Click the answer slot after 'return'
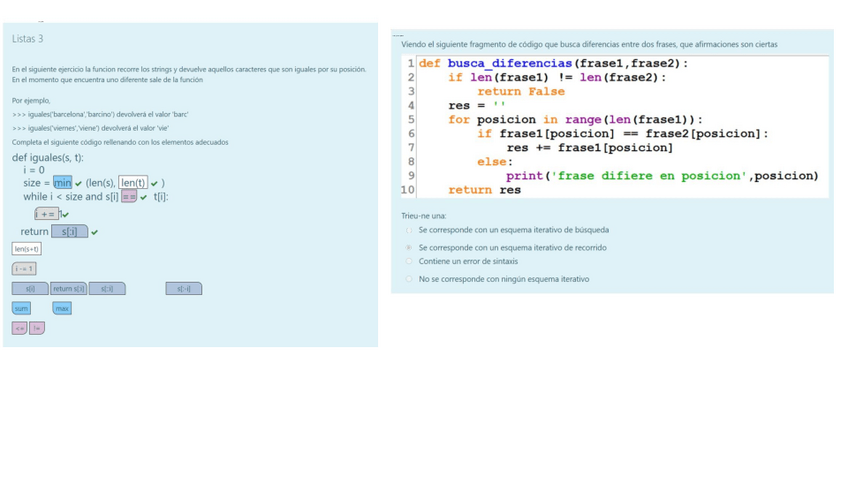Viewport: 848px width, 477px height. 69,232
